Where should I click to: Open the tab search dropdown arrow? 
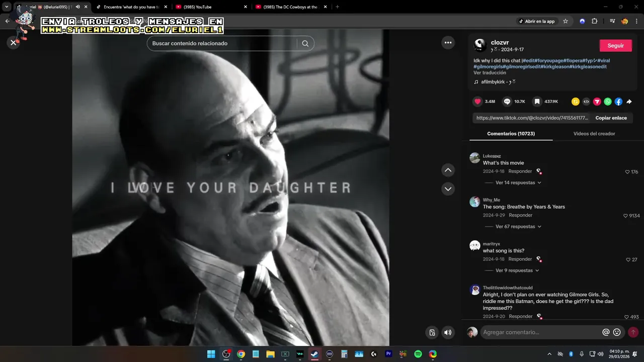pos(7,7)
